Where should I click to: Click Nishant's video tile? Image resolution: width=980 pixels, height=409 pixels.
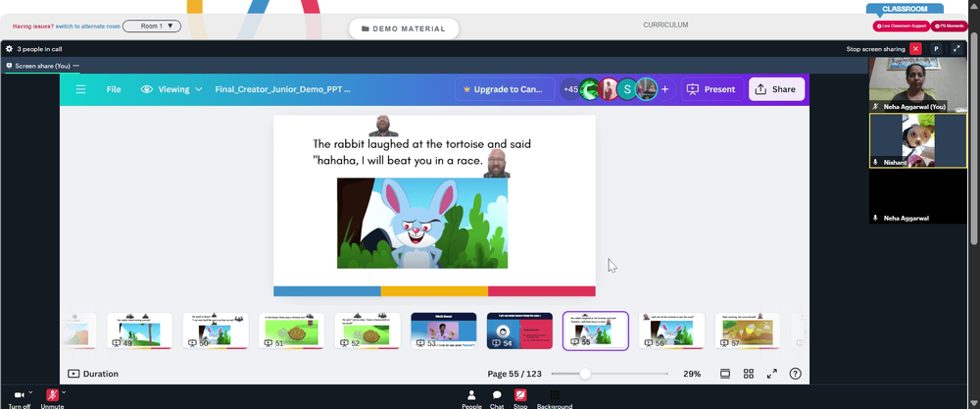(x=918, y=140)
